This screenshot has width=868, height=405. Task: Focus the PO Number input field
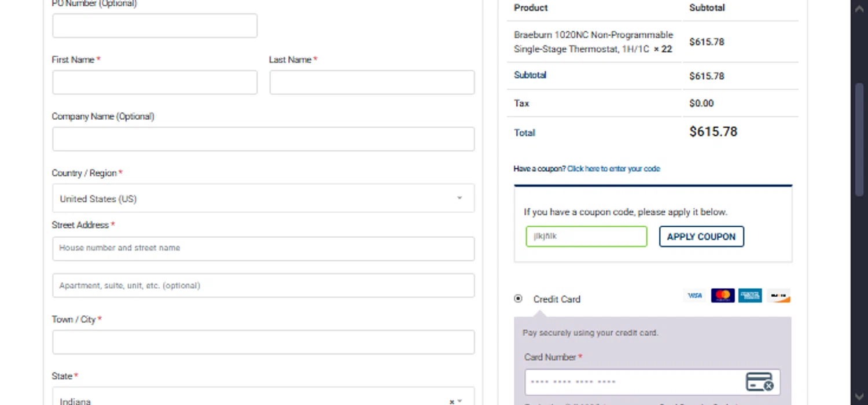[x=155, y=26]
